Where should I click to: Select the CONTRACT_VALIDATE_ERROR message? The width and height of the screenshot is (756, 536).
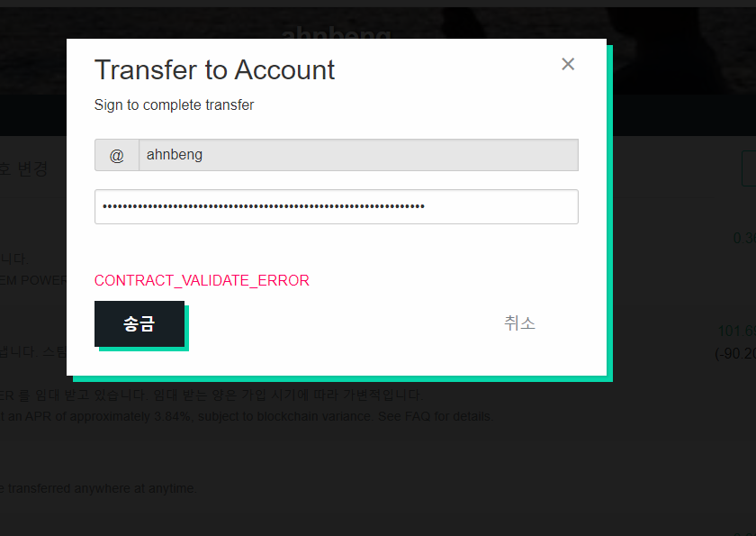coord(202,280)
